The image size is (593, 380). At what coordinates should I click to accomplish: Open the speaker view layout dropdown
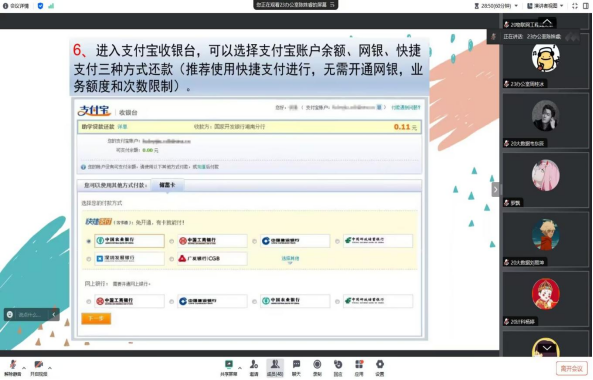[x=545, y=6]
